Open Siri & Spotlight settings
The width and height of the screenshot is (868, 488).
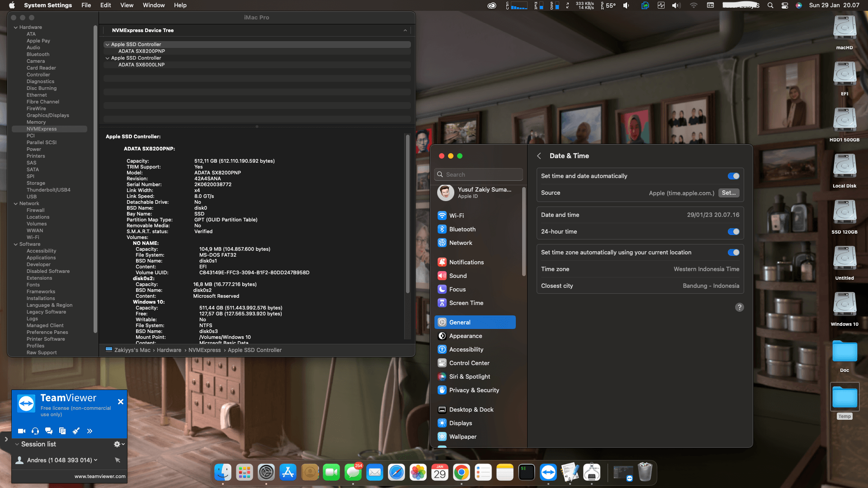[x=475, y=377]
